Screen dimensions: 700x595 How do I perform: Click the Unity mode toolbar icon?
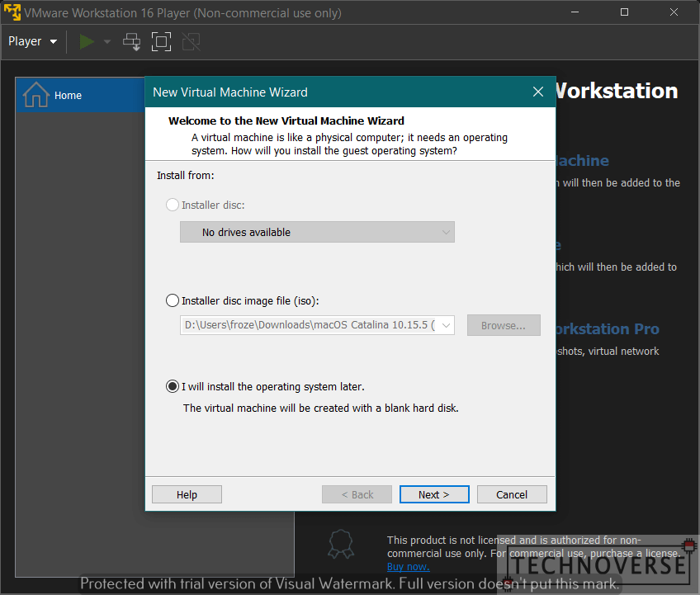pos(191,42)
